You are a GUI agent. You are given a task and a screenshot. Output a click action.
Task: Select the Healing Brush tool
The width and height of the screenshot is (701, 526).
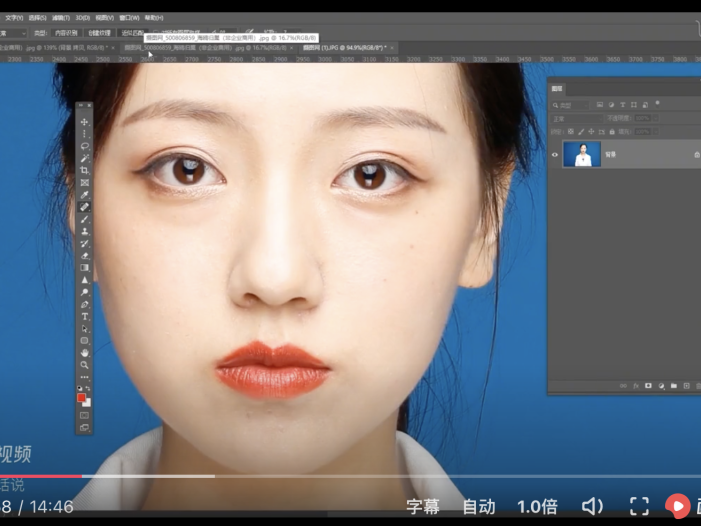84,207
